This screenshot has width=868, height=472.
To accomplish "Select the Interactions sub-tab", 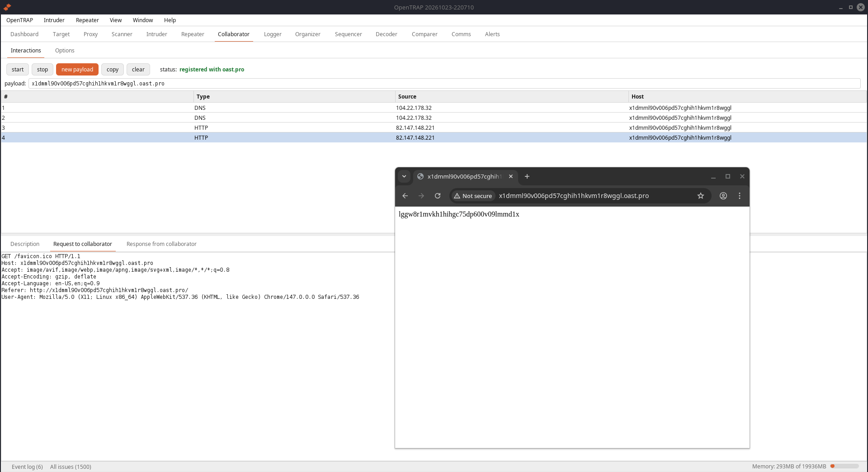I will pos(26,50).
